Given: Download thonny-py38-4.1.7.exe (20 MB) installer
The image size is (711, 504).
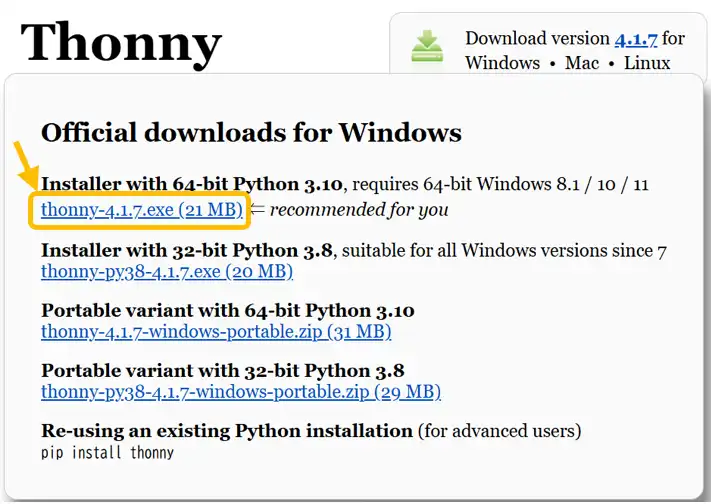Looking at the screenshot, I should coord(167,272).
